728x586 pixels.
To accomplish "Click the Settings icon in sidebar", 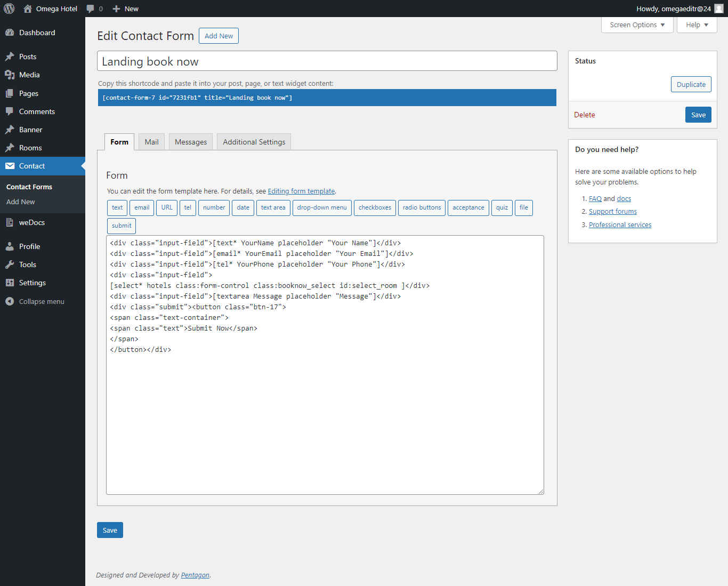I will pos(10,283).
